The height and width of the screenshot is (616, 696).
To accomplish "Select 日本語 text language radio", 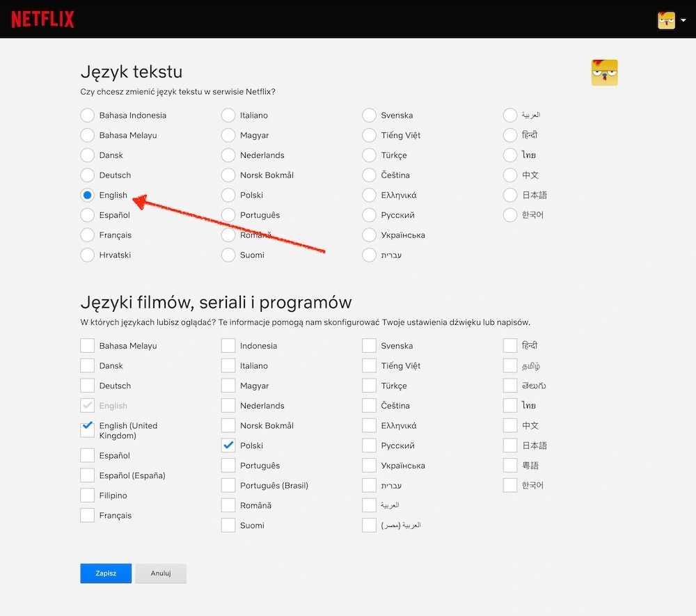I will 510,195.
